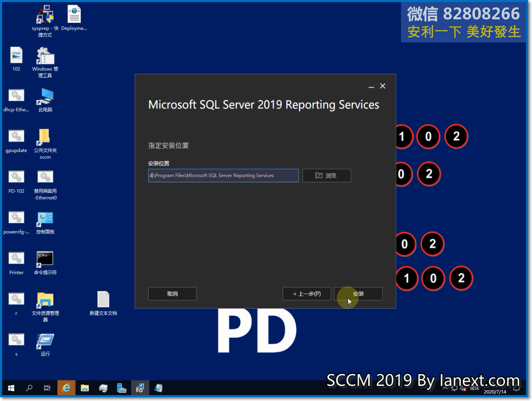The width and height of the screenshot is (532, 401).
Task: Open Windows 管理工具 desktop icon
Action: point(45,62)
